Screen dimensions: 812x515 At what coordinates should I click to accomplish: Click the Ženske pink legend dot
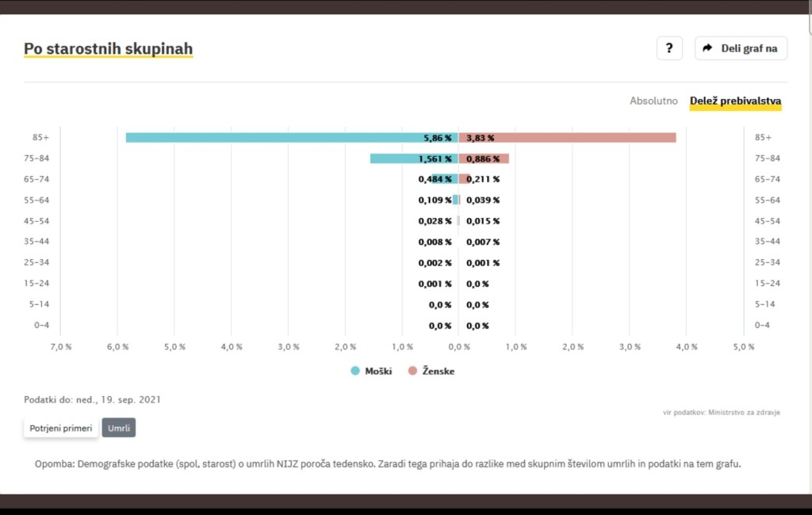(x=412, y=371)
